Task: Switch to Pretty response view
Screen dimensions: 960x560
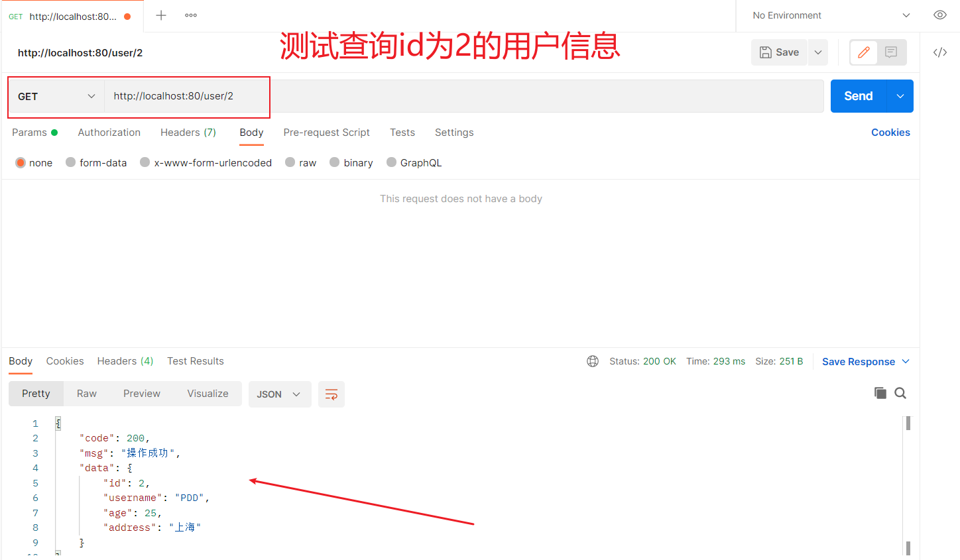Action: pos(36,394)
